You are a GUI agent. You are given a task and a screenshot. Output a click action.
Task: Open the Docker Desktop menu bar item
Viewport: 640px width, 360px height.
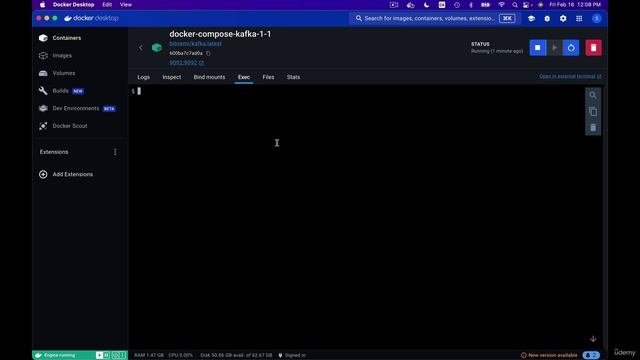(x=73, y=5)
